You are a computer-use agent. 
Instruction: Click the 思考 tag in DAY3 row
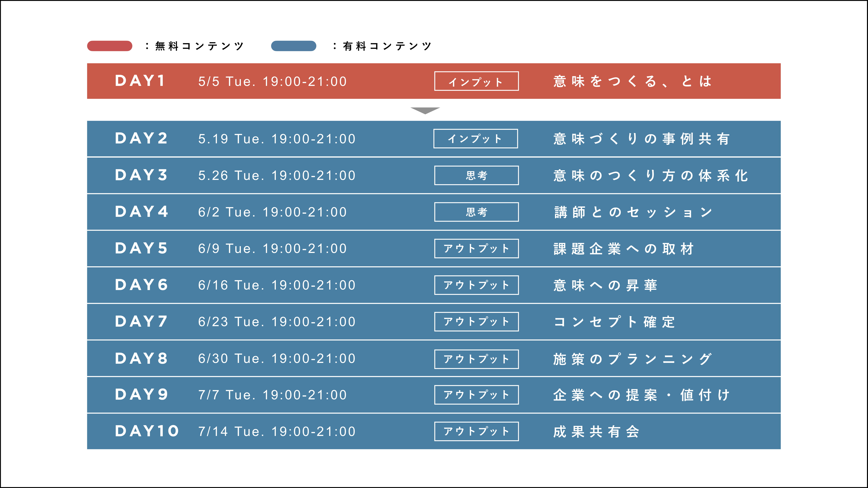point(476,176)
